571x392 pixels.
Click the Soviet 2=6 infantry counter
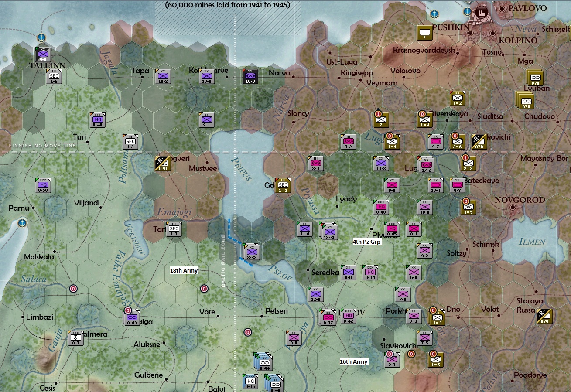[x=457, y=142]
